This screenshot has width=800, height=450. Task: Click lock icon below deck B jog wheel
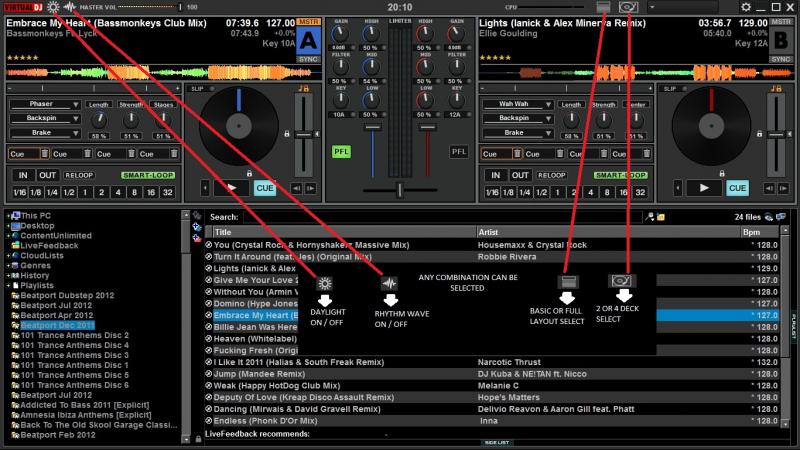click(x=721, y=173)
